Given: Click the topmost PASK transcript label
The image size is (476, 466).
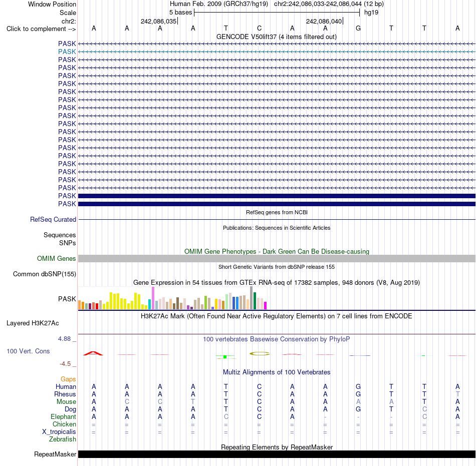Looking at the screenshot, I should (67, 44).
